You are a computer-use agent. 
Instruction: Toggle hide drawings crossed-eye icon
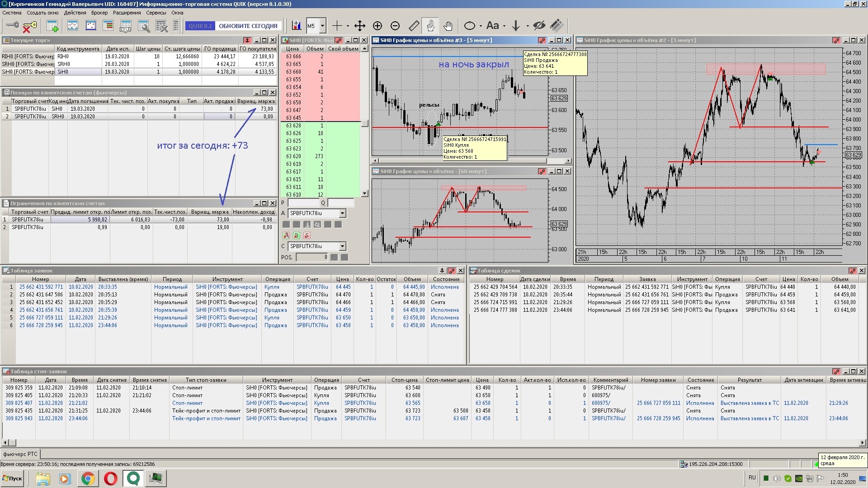tap(539, 26)
